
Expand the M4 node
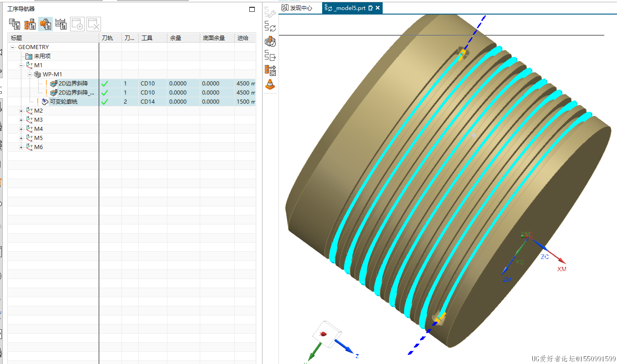[21, 129]
